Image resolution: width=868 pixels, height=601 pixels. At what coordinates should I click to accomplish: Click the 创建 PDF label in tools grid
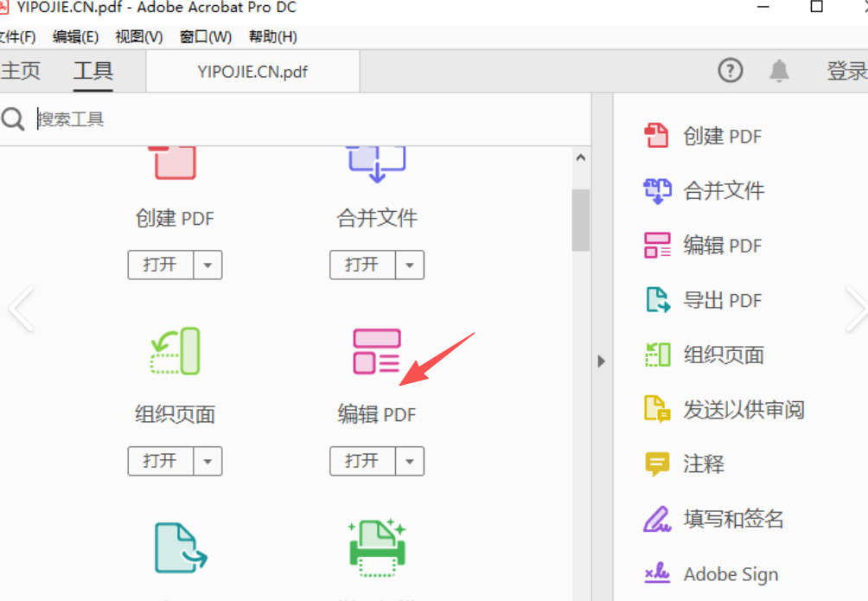(175, 218)
